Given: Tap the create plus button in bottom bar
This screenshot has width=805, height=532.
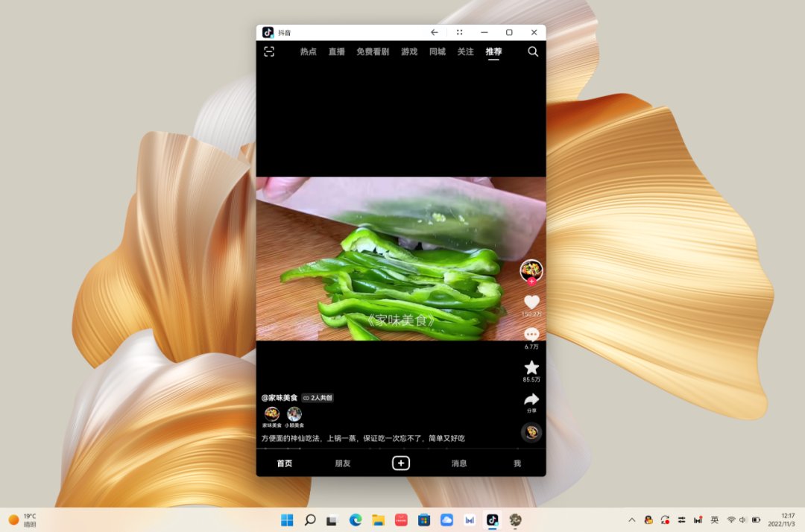Looking at the screenshot, I should click(401, 463).
